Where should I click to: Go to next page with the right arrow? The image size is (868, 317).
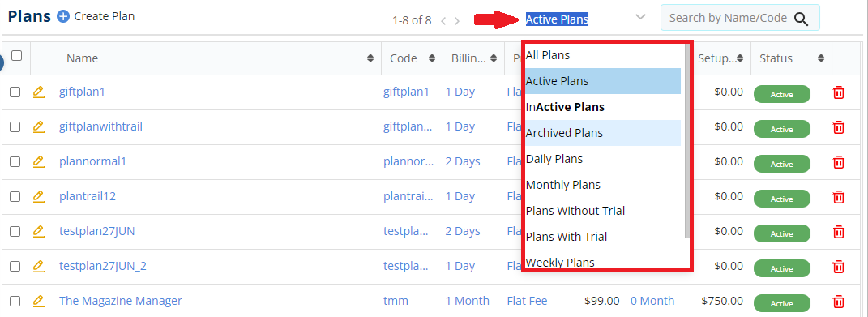point(457,21)
